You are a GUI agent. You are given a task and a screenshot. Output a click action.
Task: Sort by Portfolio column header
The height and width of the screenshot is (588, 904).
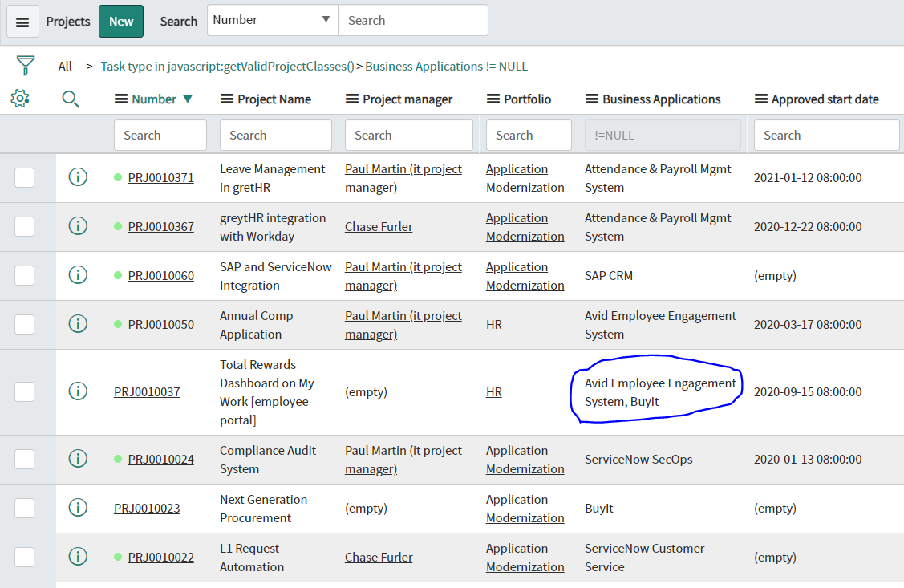528,99
